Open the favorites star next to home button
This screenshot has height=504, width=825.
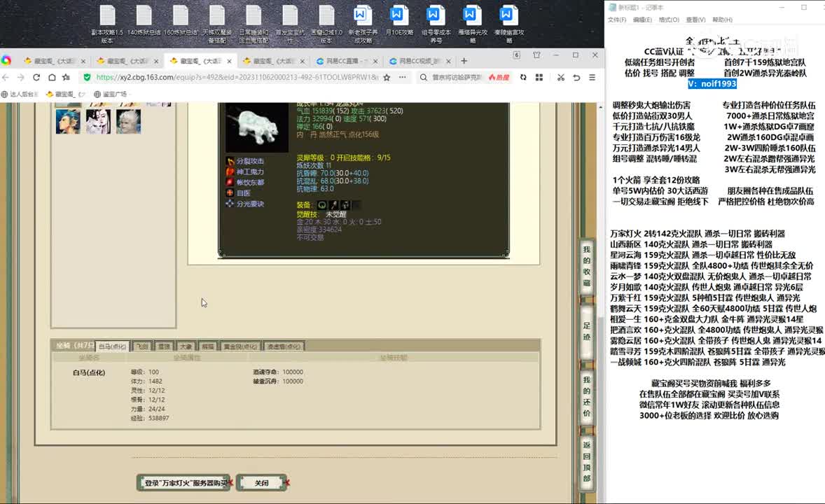tap(67, 77)
